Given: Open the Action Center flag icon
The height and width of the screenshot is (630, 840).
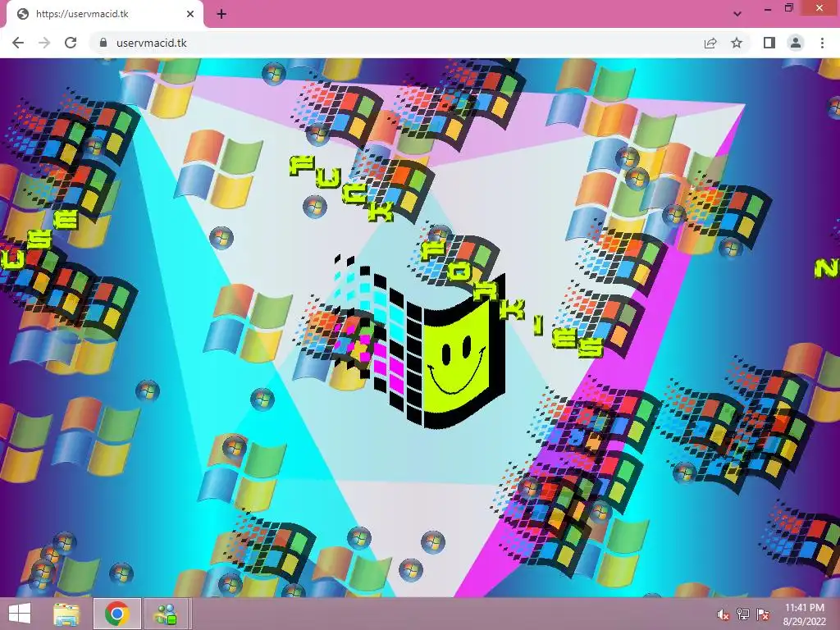Looking at the screenshot, I should pos(763,615).
